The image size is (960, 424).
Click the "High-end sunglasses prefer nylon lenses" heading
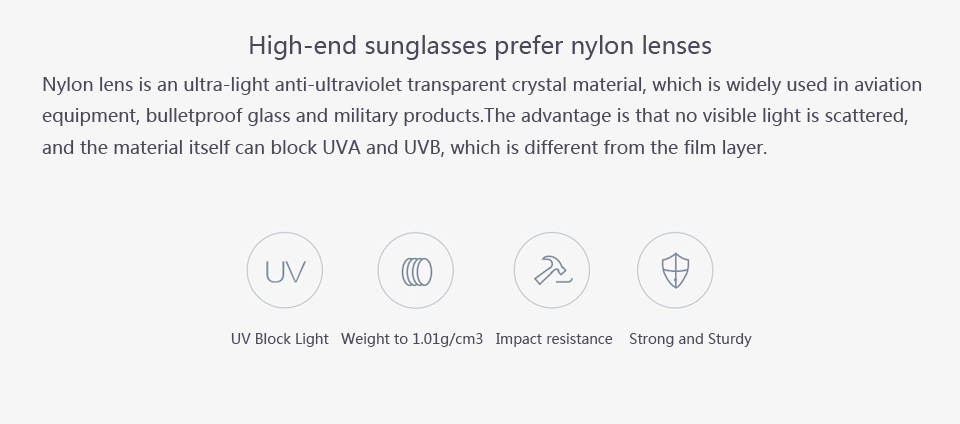point(480,46)
